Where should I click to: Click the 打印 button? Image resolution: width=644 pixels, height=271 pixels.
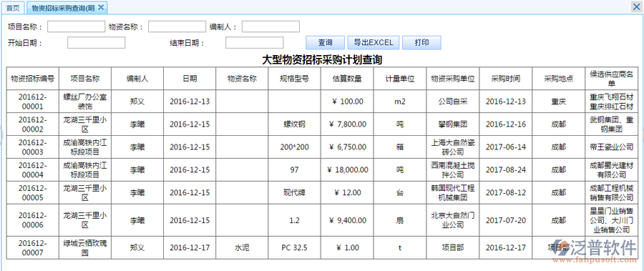(x=421, y=43)
